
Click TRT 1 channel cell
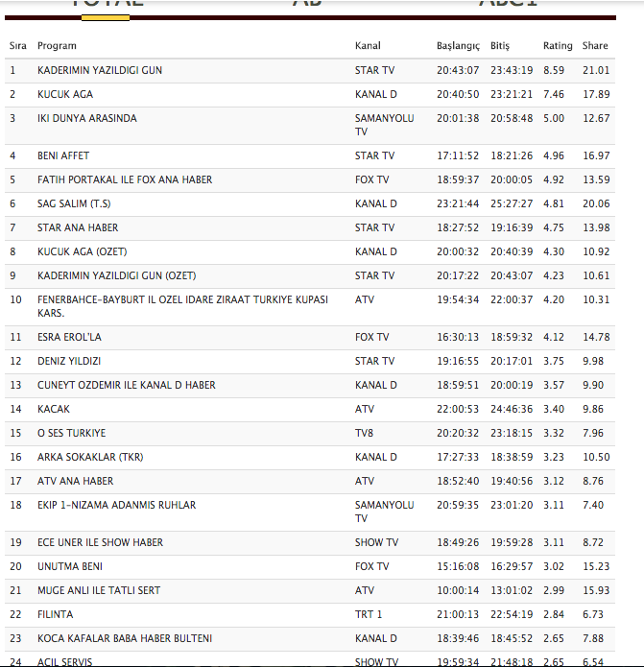click(369, 614)
